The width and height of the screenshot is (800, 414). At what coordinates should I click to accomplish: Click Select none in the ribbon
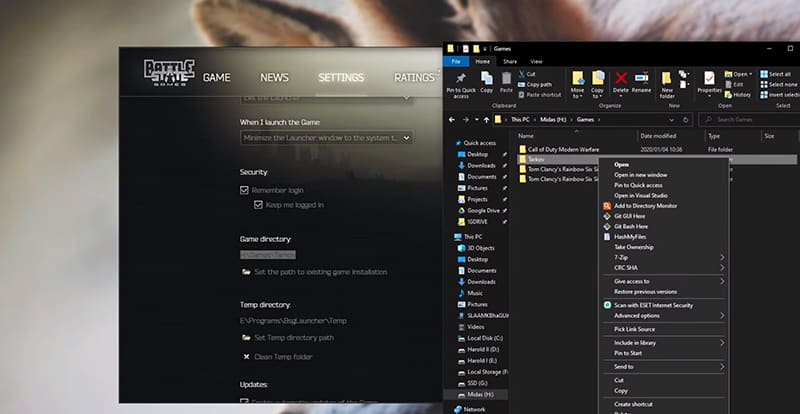click(779, 84)
